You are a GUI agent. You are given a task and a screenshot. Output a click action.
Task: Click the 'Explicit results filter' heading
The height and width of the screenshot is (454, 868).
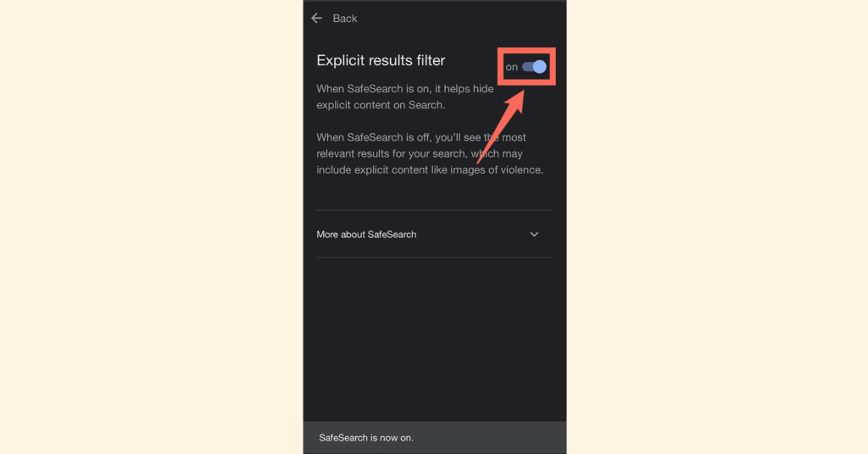[x=381, y=60]
